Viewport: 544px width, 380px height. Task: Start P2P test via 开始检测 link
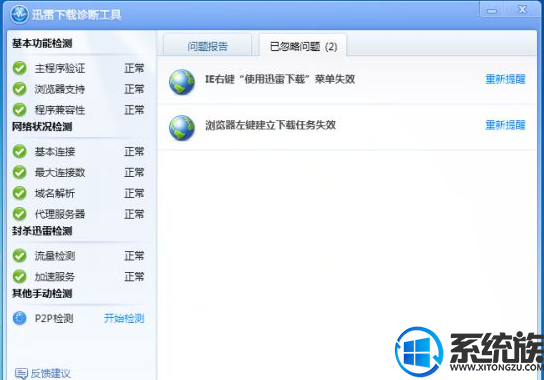(x=124, y=318)
